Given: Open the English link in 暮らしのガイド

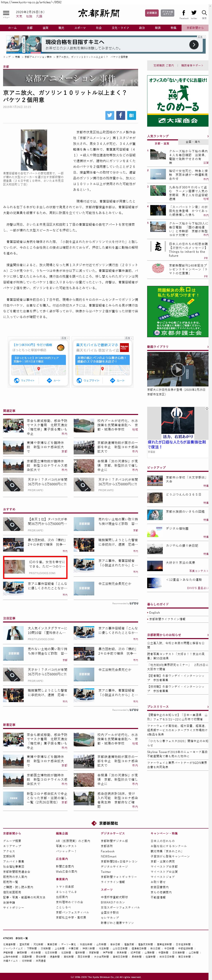Looking at the screenshot, I should (x=154, y=612).
